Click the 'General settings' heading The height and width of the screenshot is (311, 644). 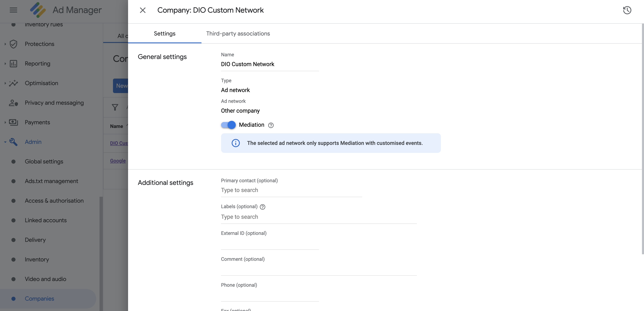click(162, 57)
